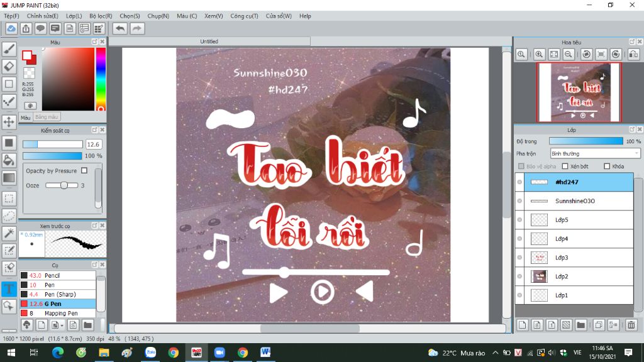Select the Eraser tool
The width and height of the screenshot is (644, 362).
tap(9, 67)
